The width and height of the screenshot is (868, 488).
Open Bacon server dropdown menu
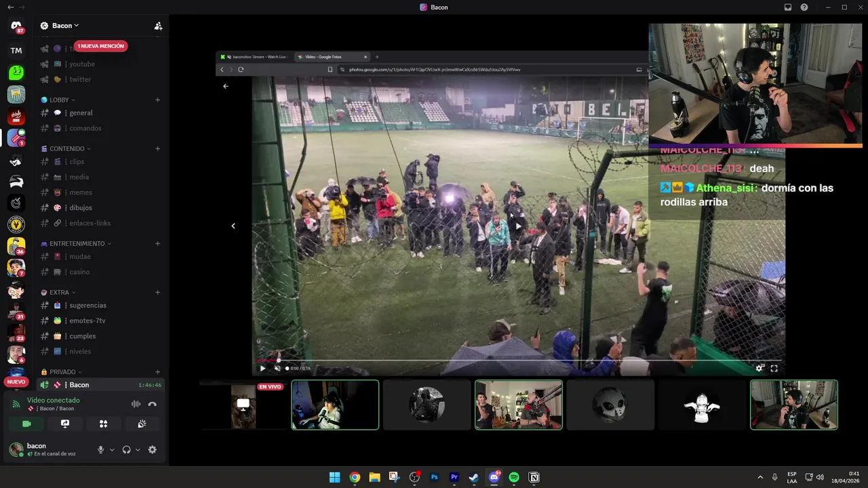point(66,26)
